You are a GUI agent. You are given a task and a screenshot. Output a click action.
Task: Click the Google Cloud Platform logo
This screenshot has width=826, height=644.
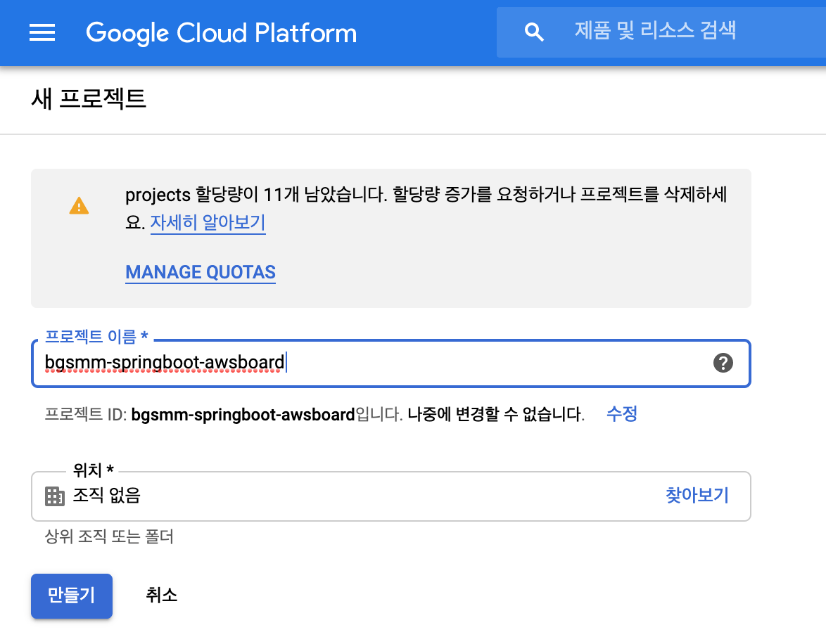pos(221,33)
